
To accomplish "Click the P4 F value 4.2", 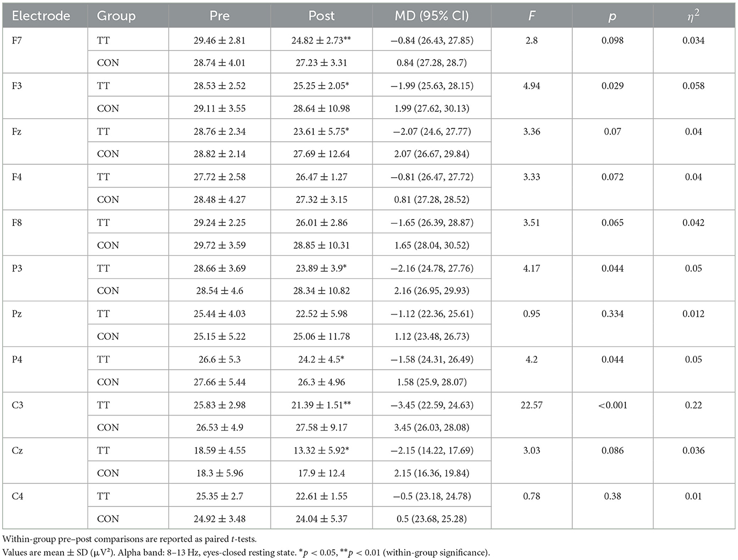I will pyautogui.click(x=531, y=359).
